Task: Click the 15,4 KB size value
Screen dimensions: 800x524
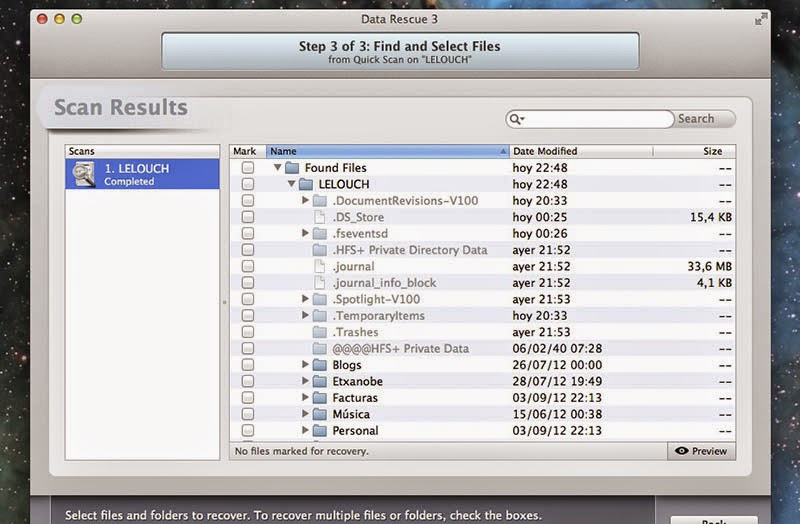Action: click(711, 217)
